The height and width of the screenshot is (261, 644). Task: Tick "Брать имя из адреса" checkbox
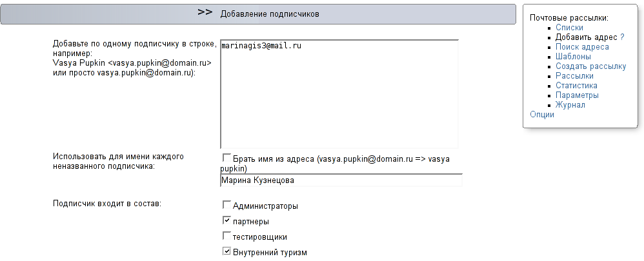pos(226,158)
